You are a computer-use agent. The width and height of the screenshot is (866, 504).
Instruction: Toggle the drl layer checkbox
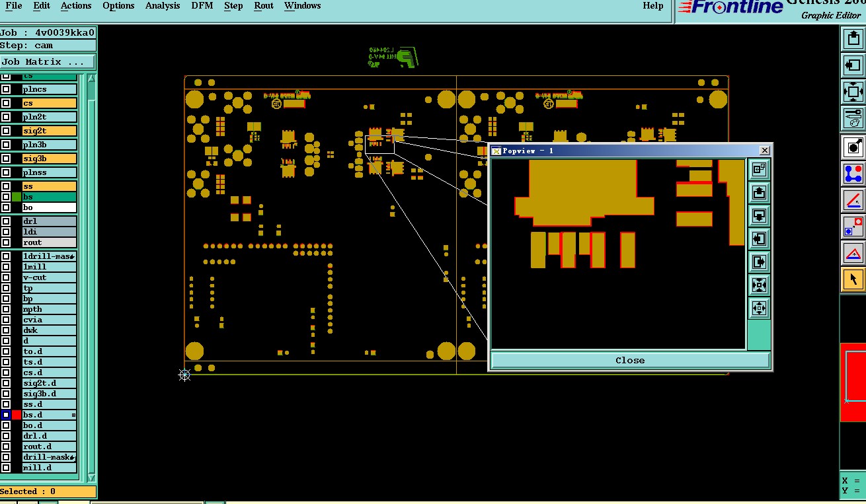[x=6, y=221]
